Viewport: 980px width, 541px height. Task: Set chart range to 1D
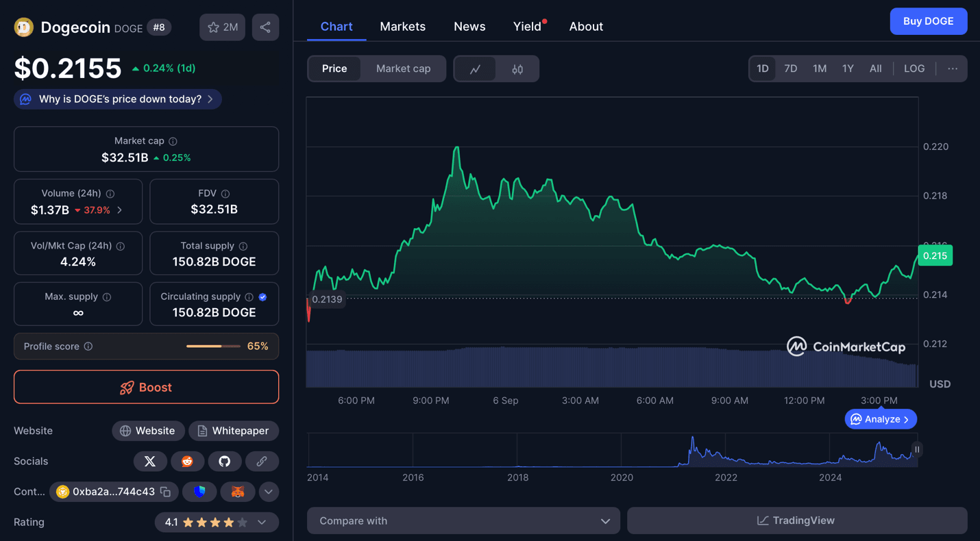(x=763, y=68)
